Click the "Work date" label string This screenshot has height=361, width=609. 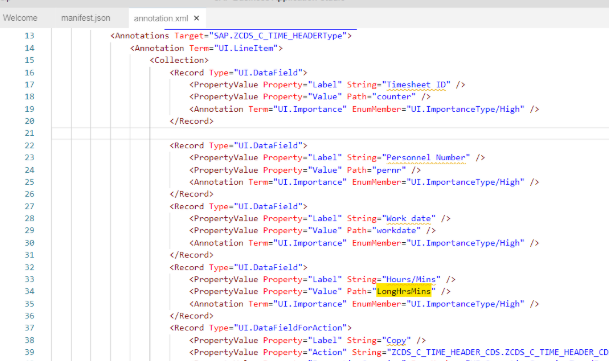409,218
